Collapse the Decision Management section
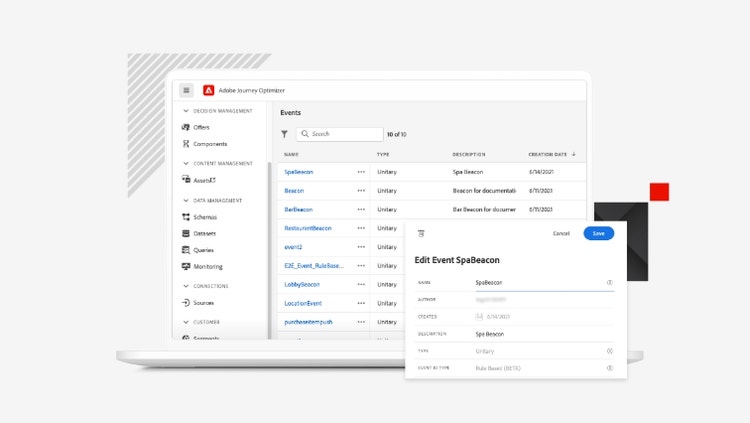 point(184,111)
